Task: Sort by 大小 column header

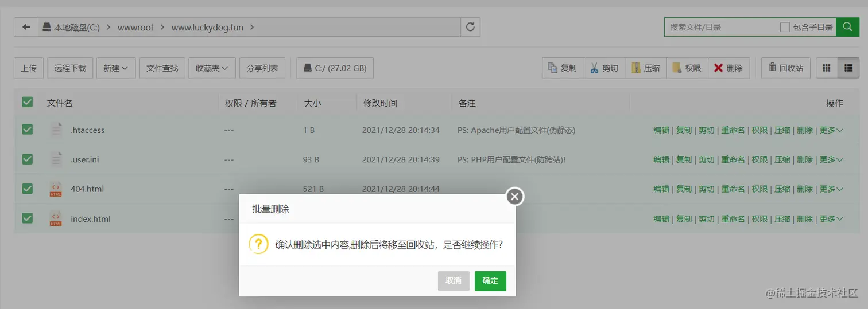Action: (312, 103)
